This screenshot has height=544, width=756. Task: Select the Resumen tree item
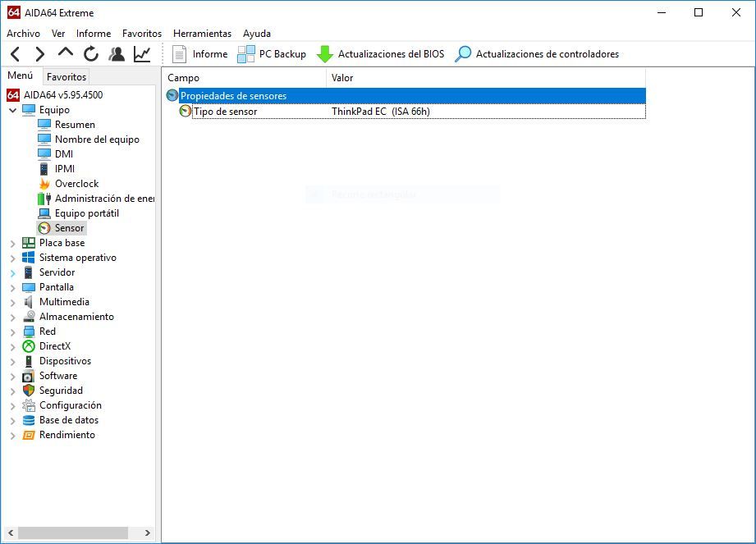click(74, 125)
